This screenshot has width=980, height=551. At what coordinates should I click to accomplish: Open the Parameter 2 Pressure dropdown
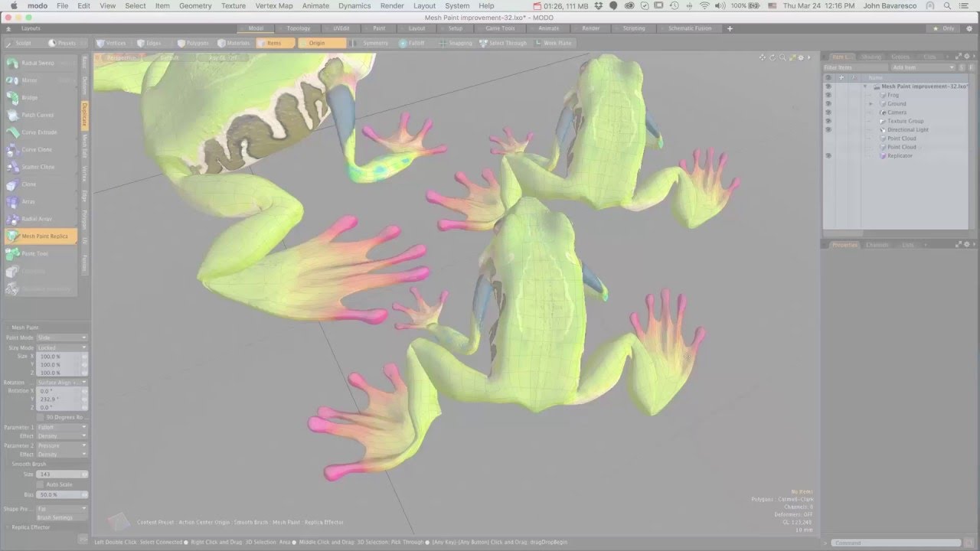click(62, 445)
